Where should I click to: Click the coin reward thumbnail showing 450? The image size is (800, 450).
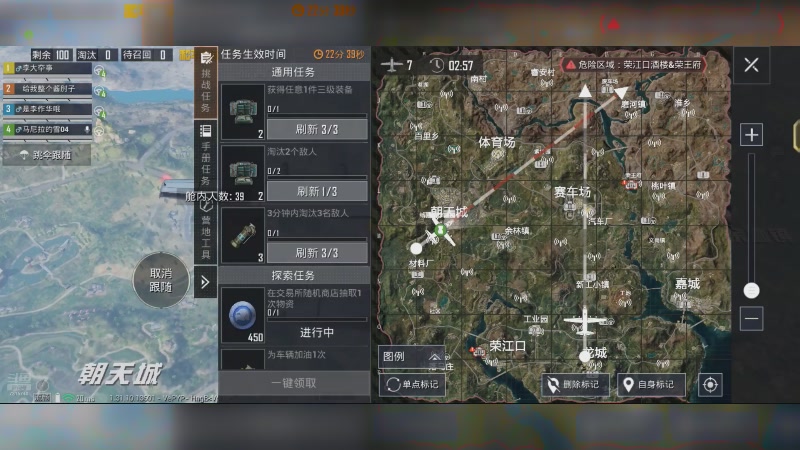[x=243, y=315]
